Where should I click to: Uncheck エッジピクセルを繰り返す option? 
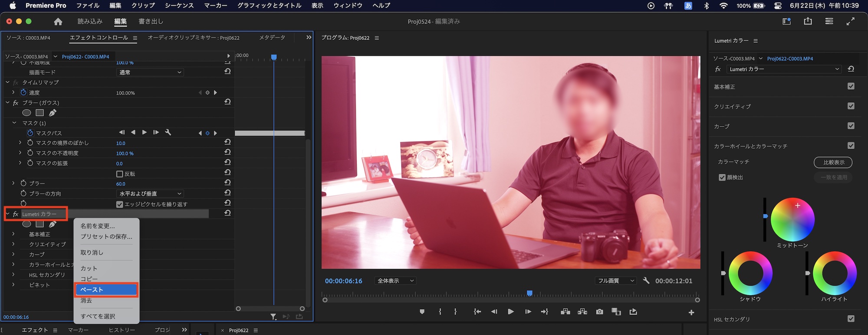click(x=120, y=204)
